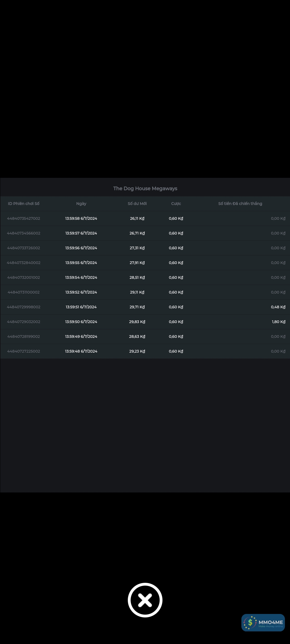This screenshot has height=644, width=290.
Task: Open session ID 44840729998002
Action: (x=24, y=307)
